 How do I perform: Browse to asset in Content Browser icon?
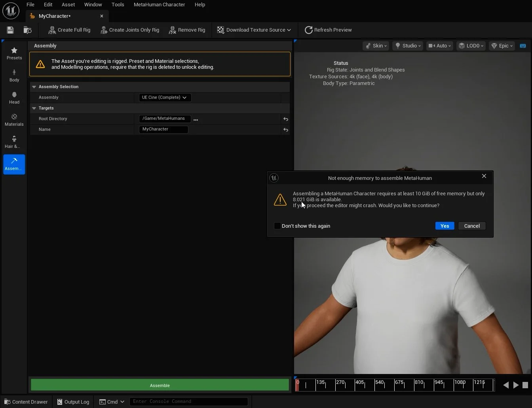pos(28,30)
